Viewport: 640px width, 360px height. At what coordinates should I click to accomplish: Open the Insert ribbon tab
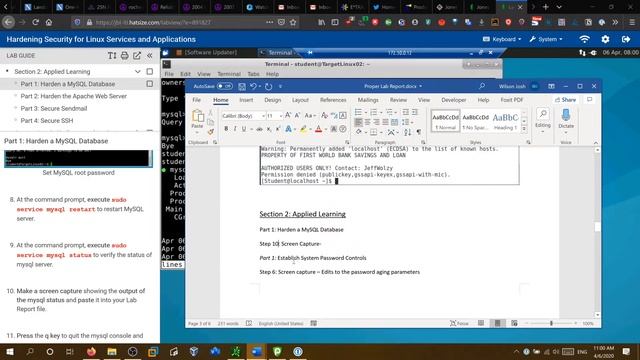(246, 100)
